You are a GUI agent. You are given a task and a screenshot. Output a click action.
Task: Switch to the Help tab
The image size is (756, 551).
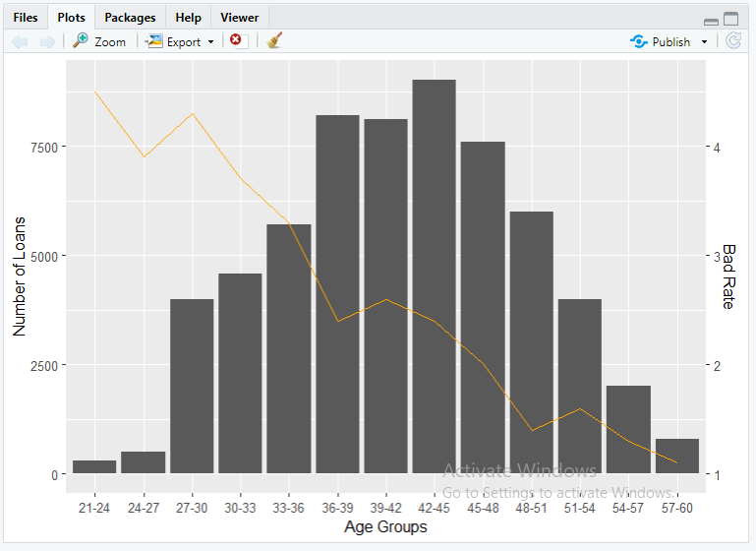tap(188, 18)
